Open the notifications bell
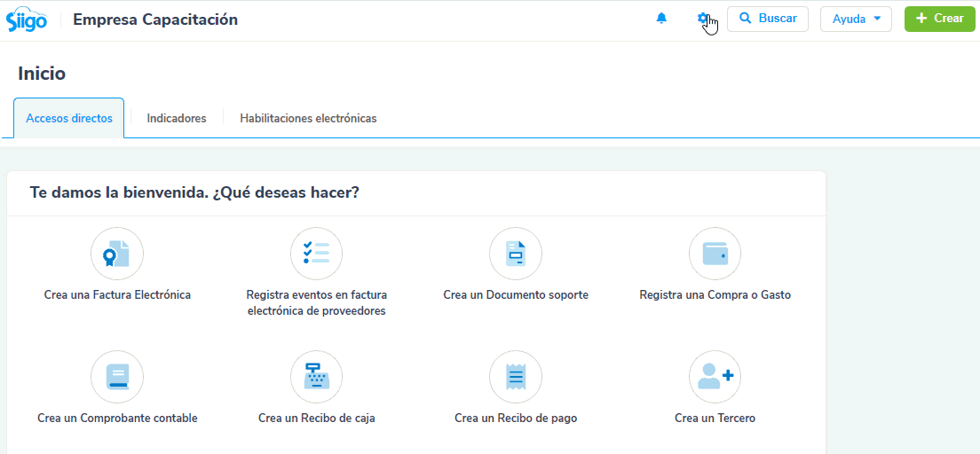 point(661,19)
